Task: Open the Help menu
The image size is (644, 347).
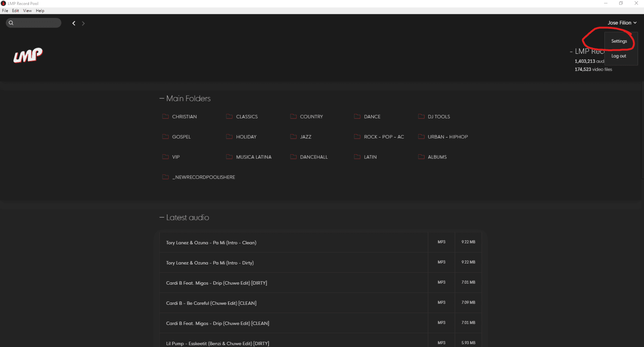Action: tap(40, 11)
